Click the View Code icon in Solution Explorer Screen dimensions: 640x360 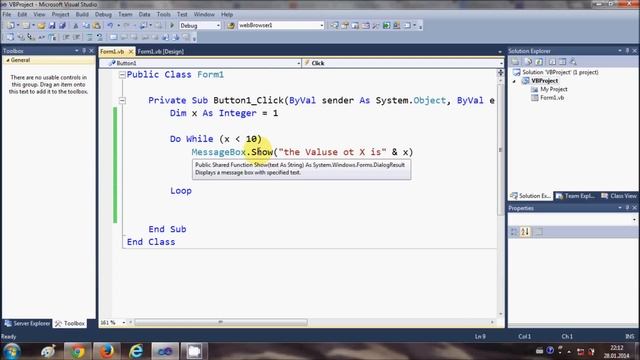coord(552,62)
